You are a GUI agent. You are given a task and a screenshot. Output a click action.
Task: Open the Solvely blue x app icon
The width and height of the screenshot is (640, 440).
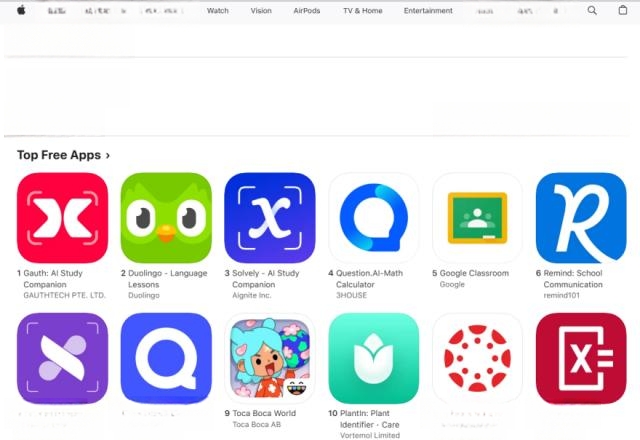coord(270,218)
